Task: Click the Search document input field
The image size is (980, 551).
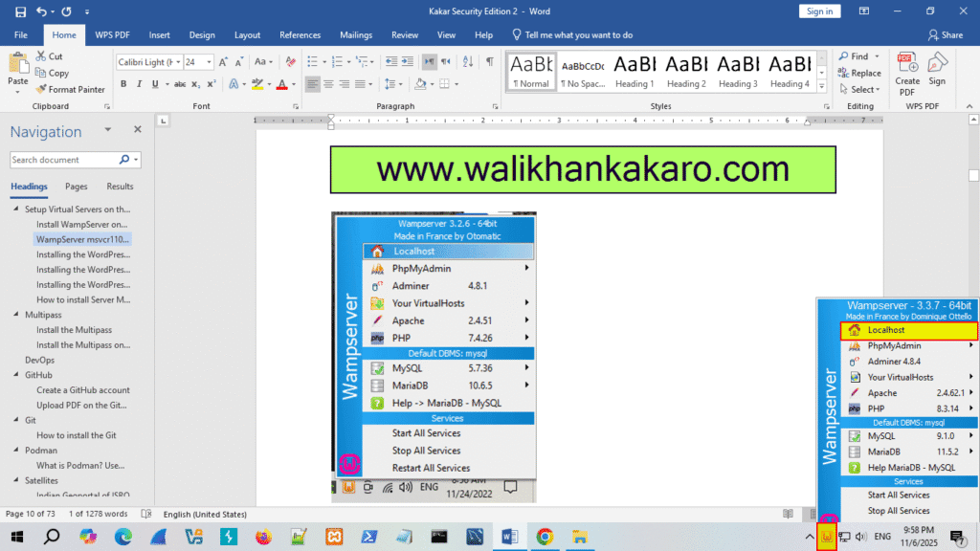Action: pos(63,160)
